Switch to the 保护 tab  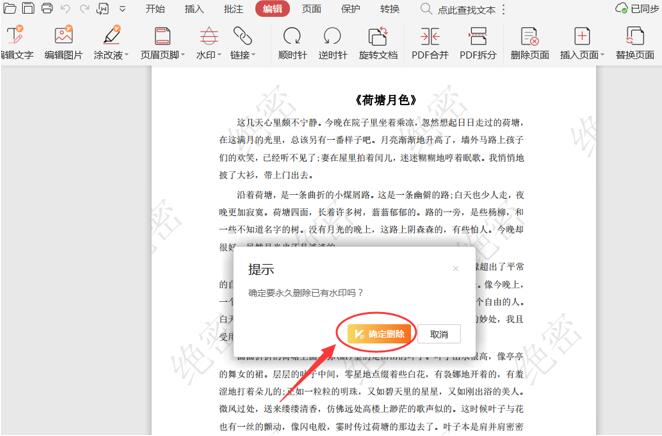350,9
